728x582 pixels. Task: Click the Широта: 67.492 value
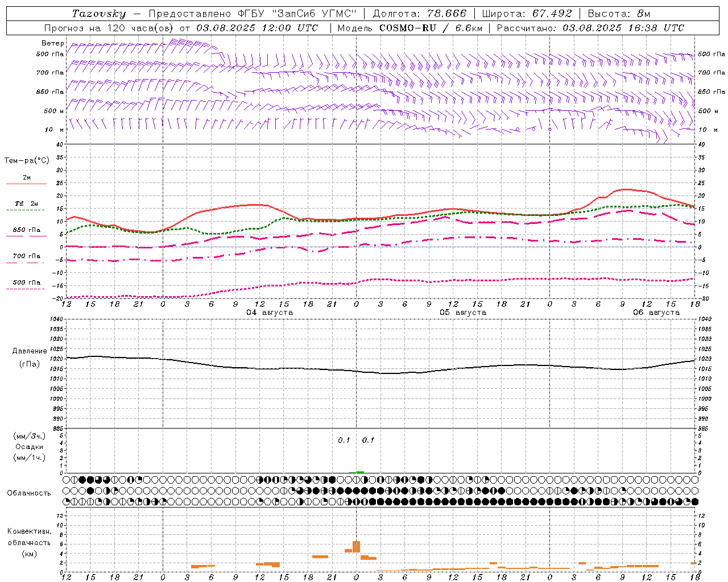pos(527,14)
